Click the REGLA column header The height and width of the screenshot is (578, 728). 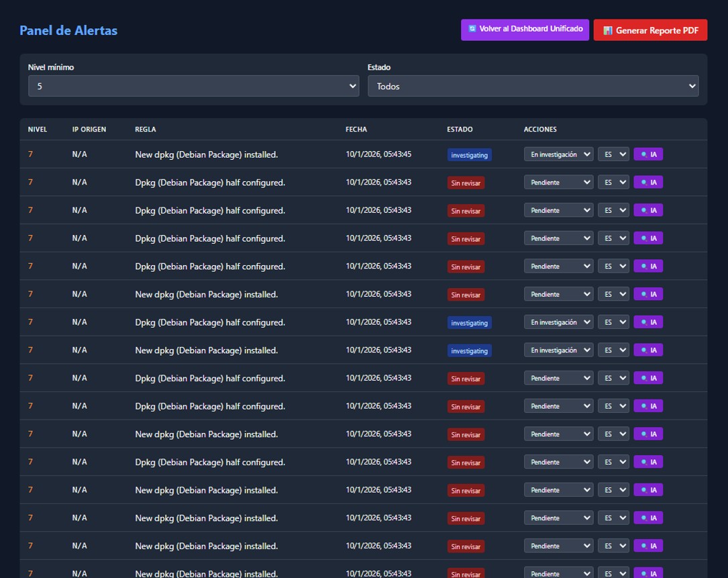point(146,130)
